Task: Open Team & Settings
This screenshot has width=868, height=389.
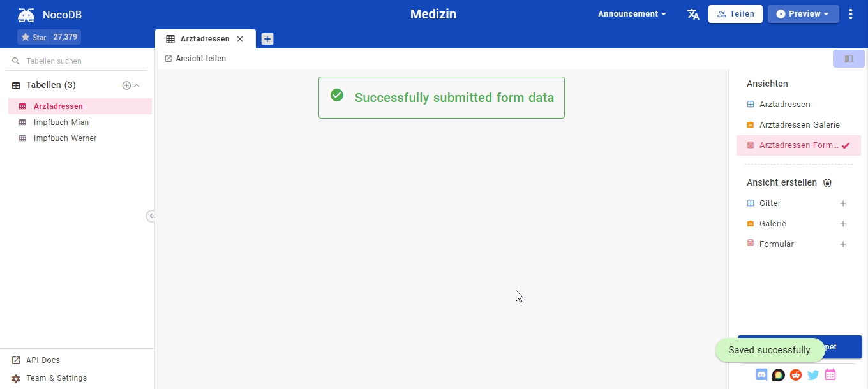Action: pyautogui.click(x=56, y=378)
